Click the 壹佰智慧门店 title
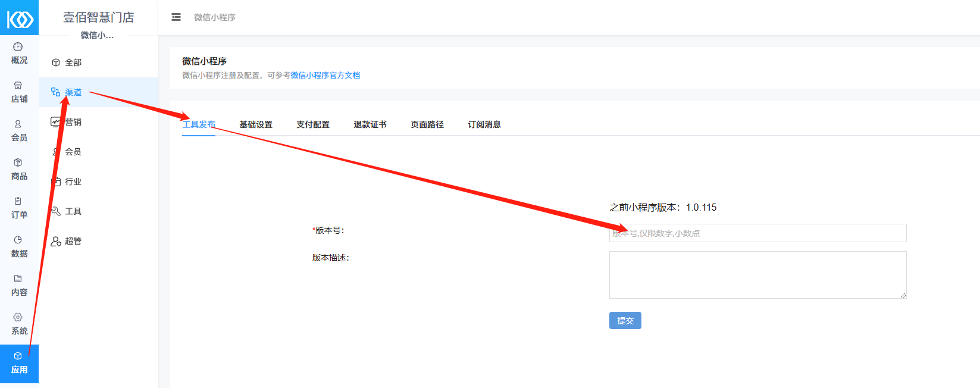Screen dimensions: 980x388 pos(99,17)
